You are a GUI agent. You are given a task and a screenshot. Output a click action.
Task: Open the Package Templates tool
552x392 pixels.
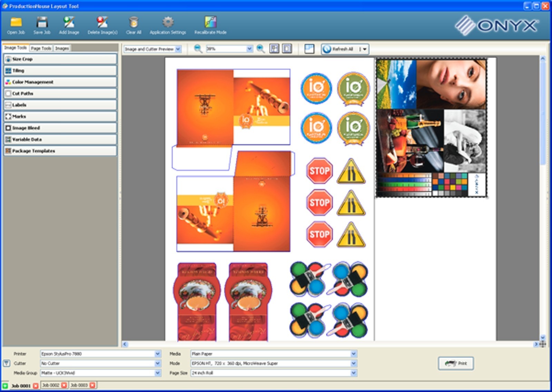coord(33,151)
